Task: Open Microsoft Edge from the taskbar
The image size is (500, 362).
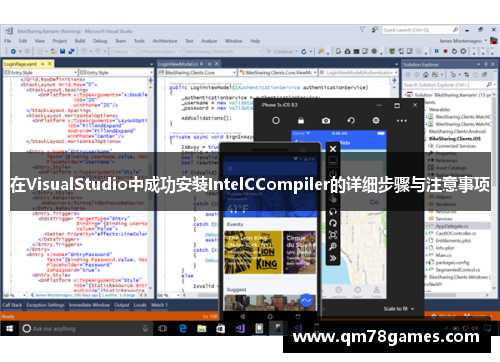Action: [183, 329]
